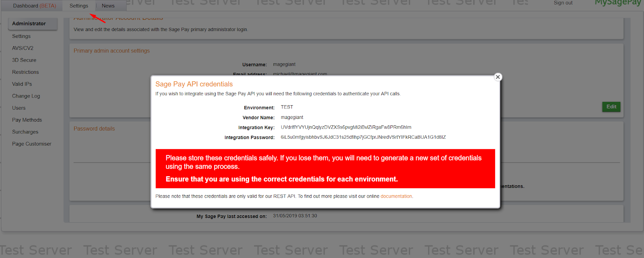Open the Users sidebar item
This screenshot has height=258, width=644.
(x=19, y=108)
